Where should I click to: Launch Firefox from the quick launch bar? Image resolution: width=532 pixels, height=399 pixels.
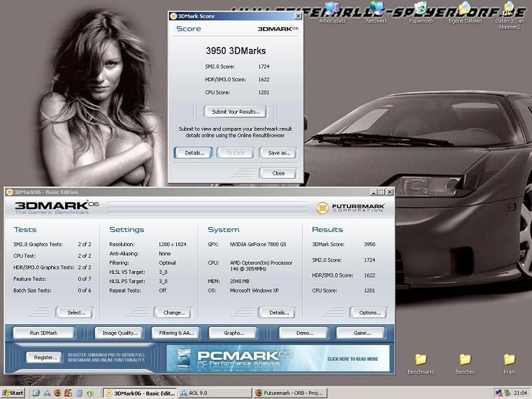58,393
